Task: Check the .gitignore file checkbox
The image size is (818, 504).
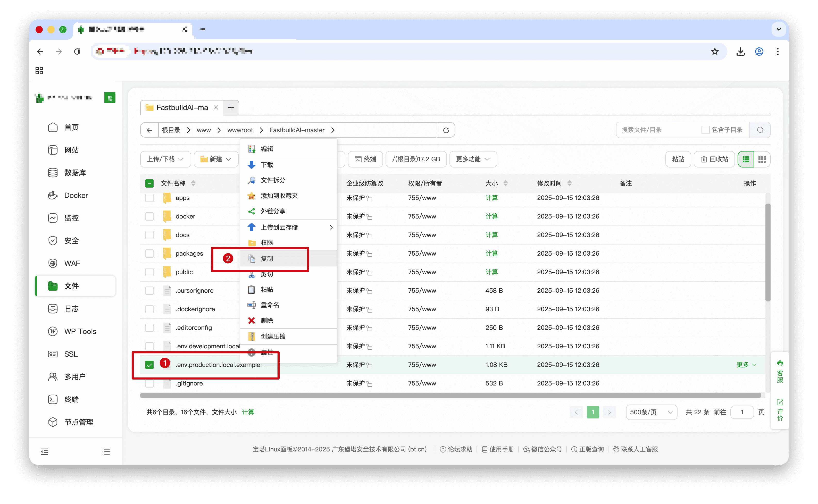Action: (149, 383)
